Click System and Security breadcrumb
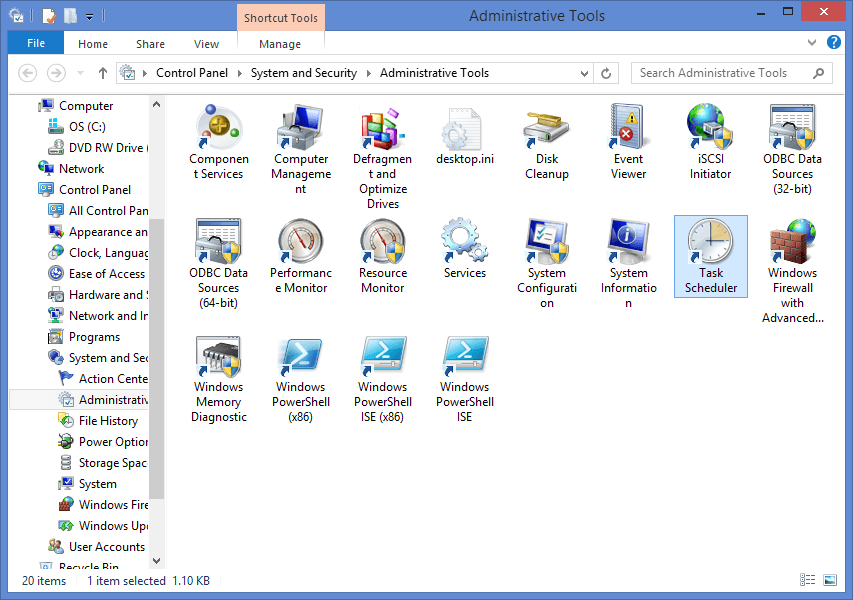 [x=304, y=73]
